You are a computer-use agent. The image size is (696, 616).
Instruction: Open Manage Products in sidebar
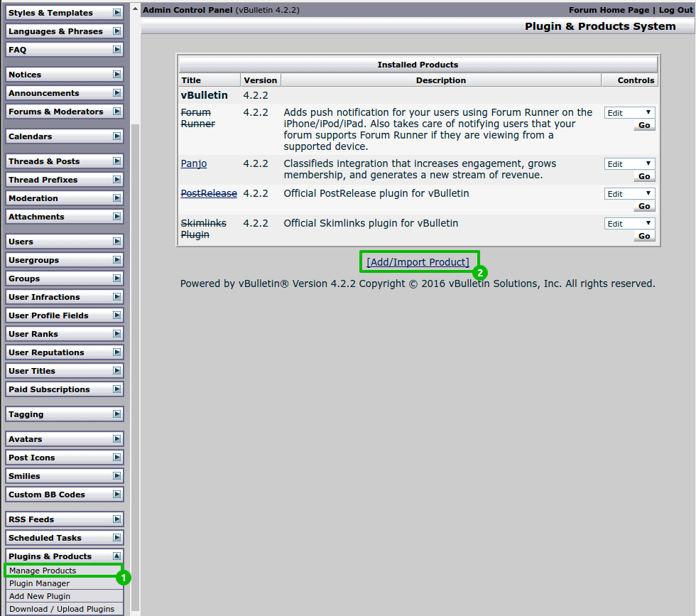[64, 571]
